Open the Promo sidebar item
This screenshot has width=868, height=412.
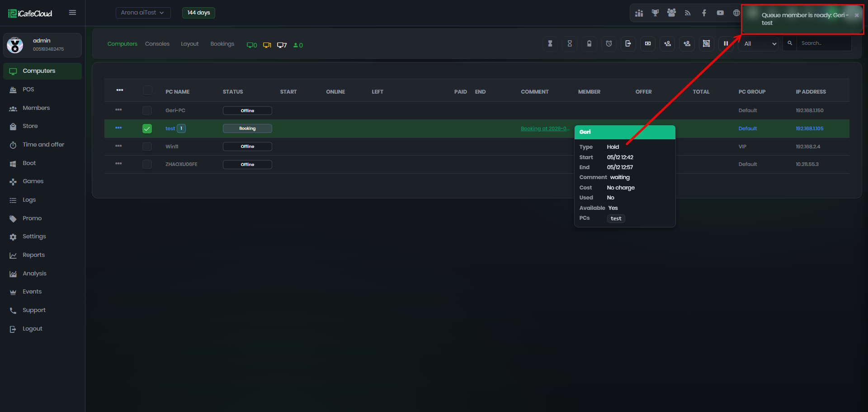42,218
